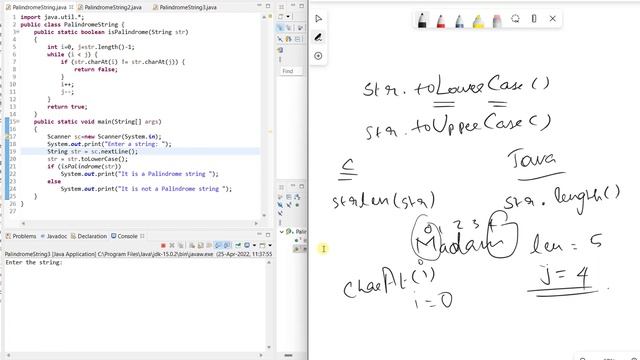640x360 pixels.
Task: Choose the pointer select tool in whiteboard
Action: [318, 18]
